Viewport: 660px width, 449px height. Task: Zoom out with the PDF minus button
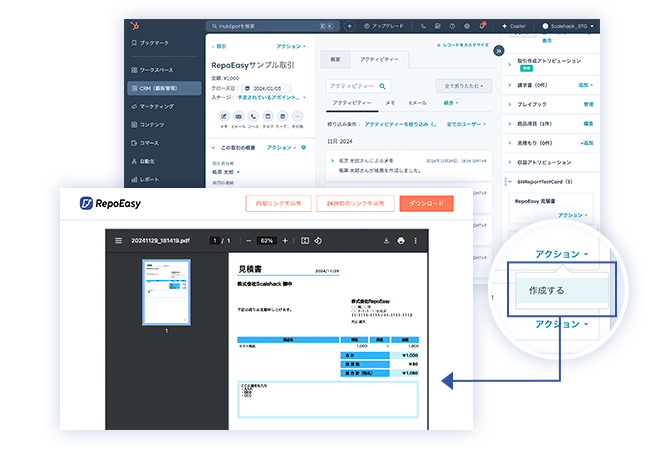pos(248,241)
